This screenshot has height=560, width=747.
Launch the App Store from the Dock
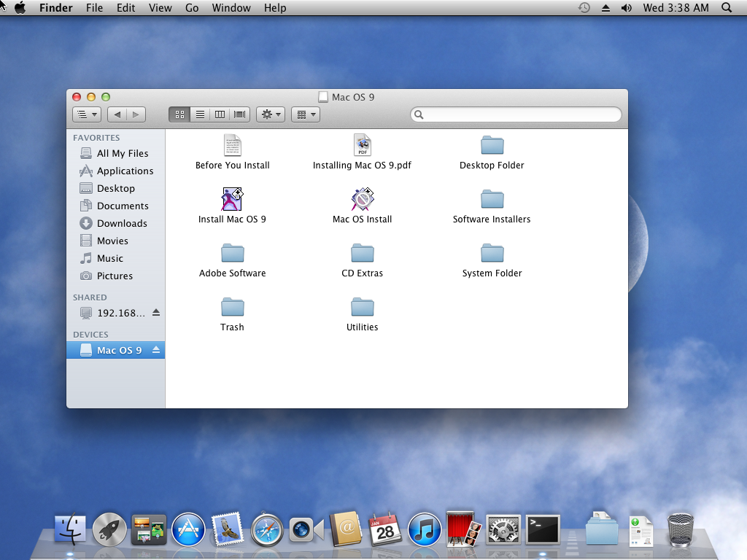tap(188, 529)
